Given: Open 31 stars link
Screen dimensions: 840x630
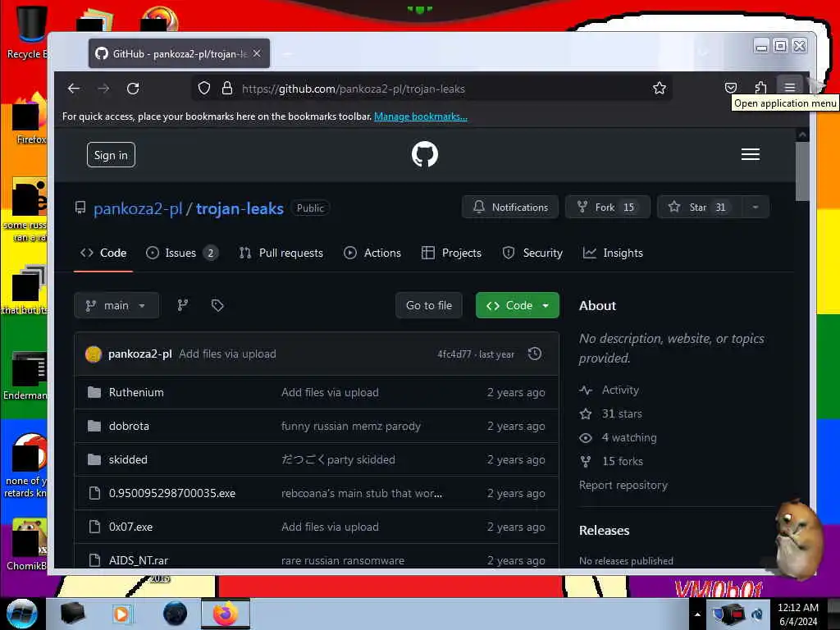Looking at the screenshot, I should click(x=622, y=413).
